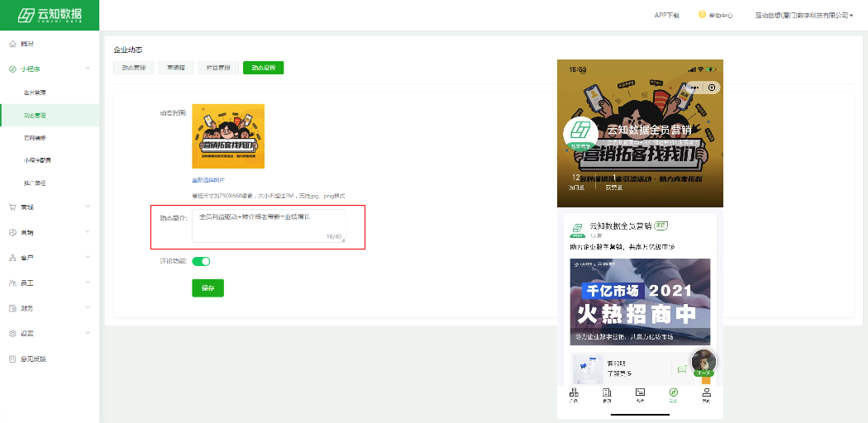Click the 概况 home icon in sidebar
This screenshot has width=868, height=423.
click(12, 44)
